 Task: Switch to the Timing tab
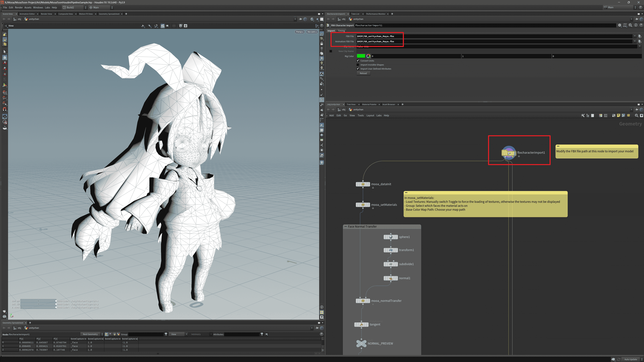click(x=341, y=31)
